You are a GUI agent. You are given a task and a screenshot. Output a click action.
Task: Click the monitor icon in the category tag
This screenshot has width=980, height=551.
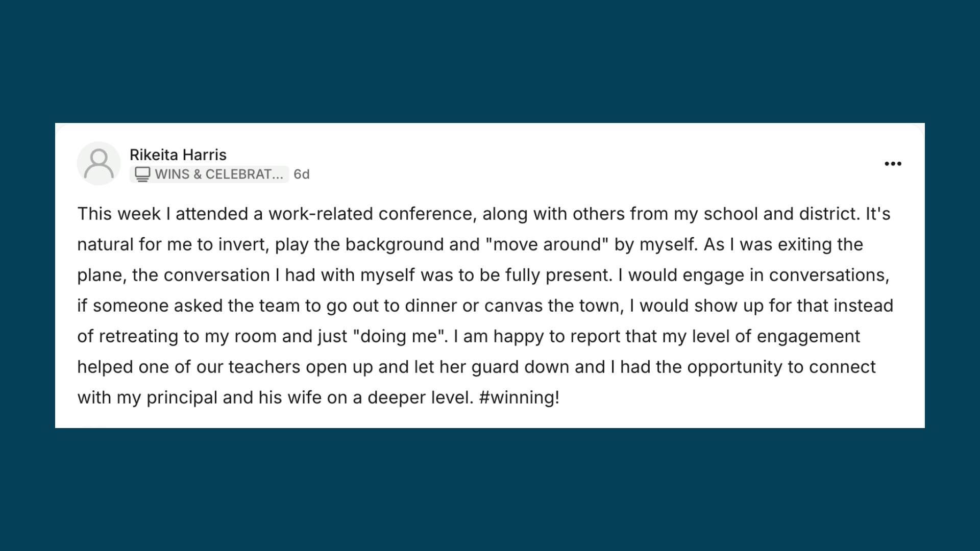(142, 174)
